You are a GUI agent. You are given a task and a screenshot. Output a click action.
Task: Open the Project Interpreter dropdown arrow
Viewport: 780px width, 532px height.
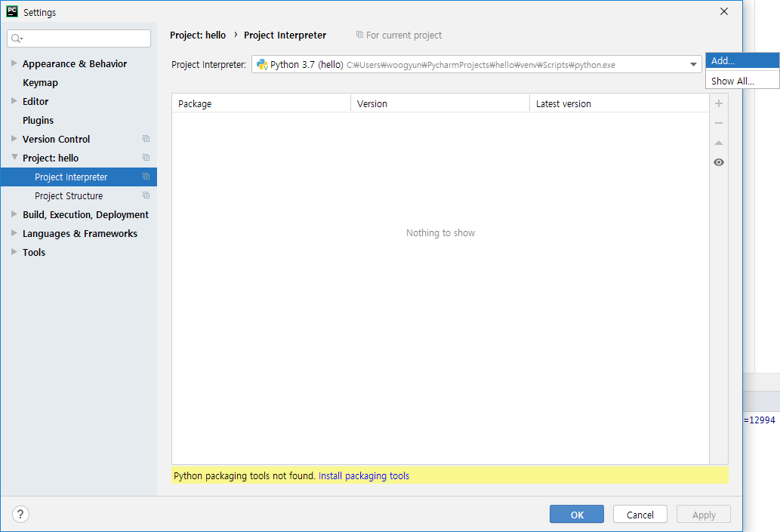point(693,65)
